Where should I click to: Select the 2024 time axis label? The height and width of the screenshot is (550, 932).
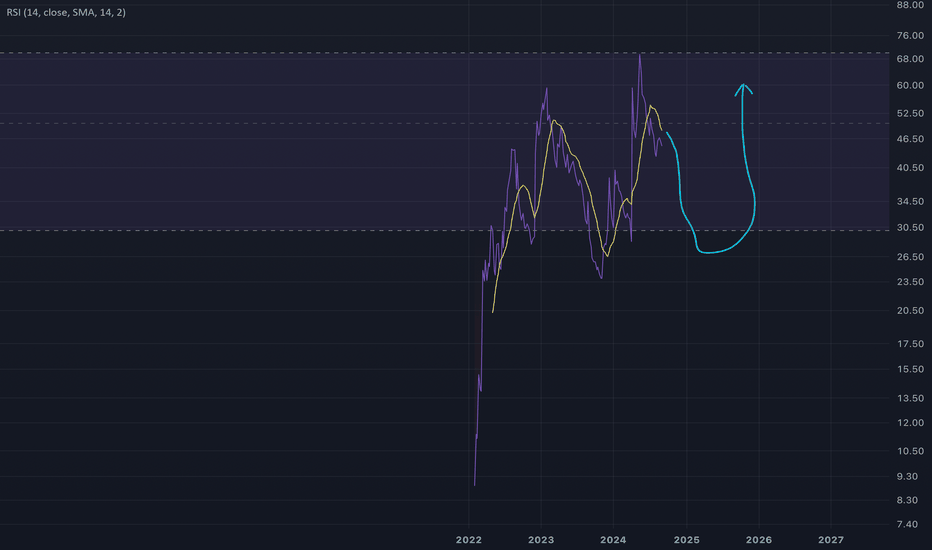coord(613,540)
